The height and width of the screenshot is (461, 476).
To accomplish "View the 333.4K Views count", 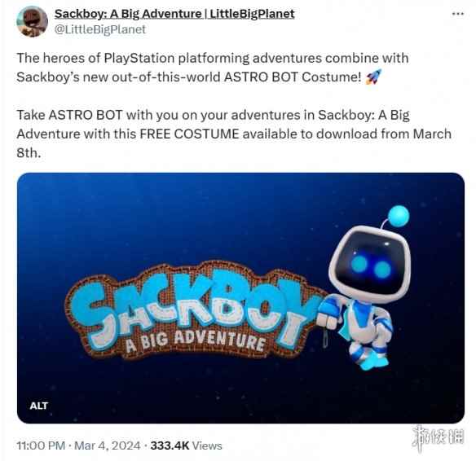I will tap(186, 446).
